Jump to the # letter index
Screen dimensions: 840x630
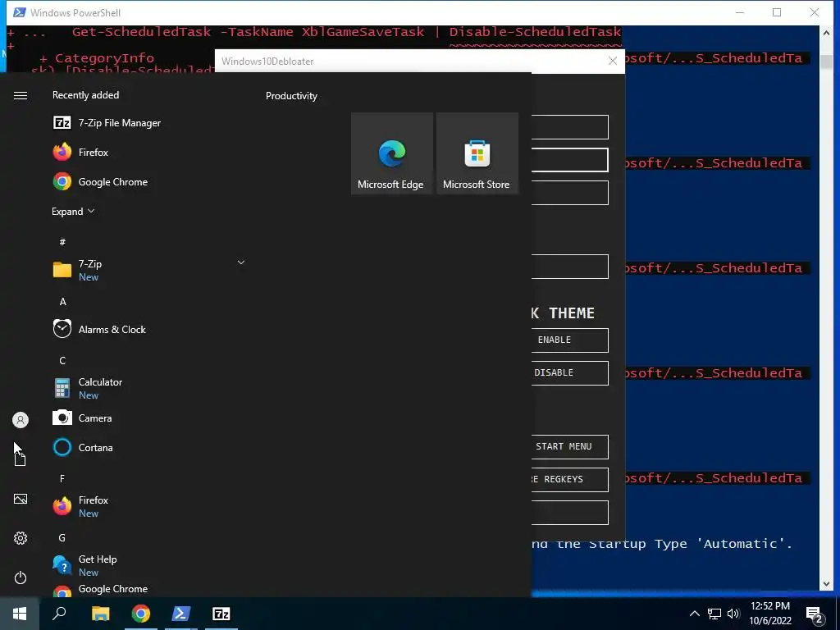pos(62,242)
